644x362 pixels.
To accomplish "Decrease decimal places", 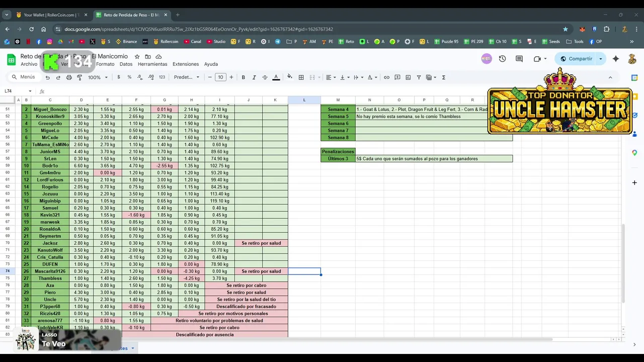I will click(140, 77).
